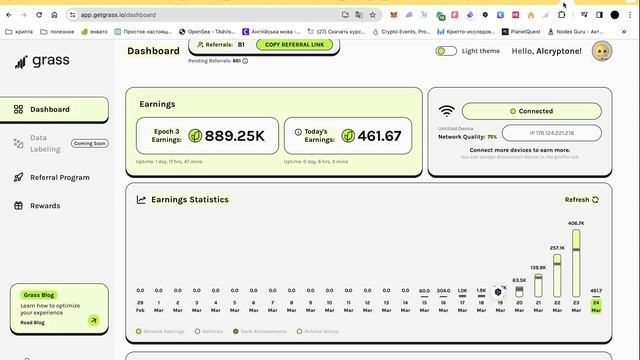Go back with the browser back arrow

click(9, 15)
